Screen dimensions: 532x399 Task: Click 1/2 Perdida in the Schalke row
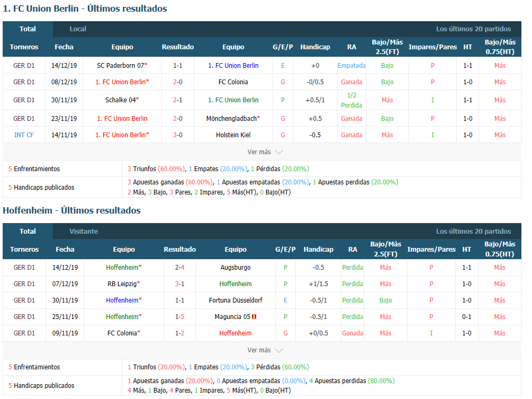coord(351,100)
